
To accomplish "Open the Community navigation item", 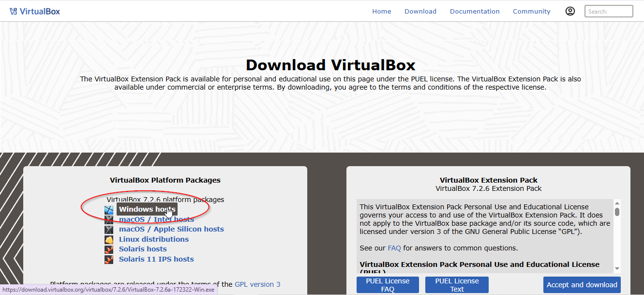I will [x=531, y=11].
